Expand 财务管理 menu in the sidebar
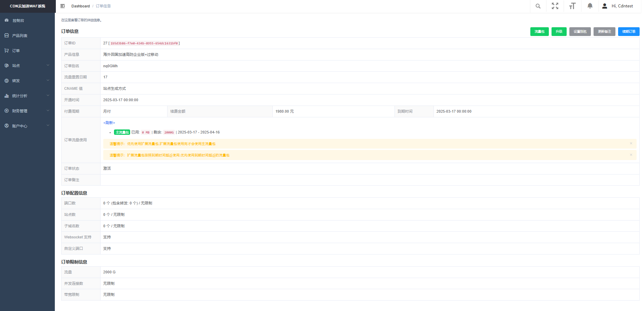644x311 pixels. [x=27, y=111]
